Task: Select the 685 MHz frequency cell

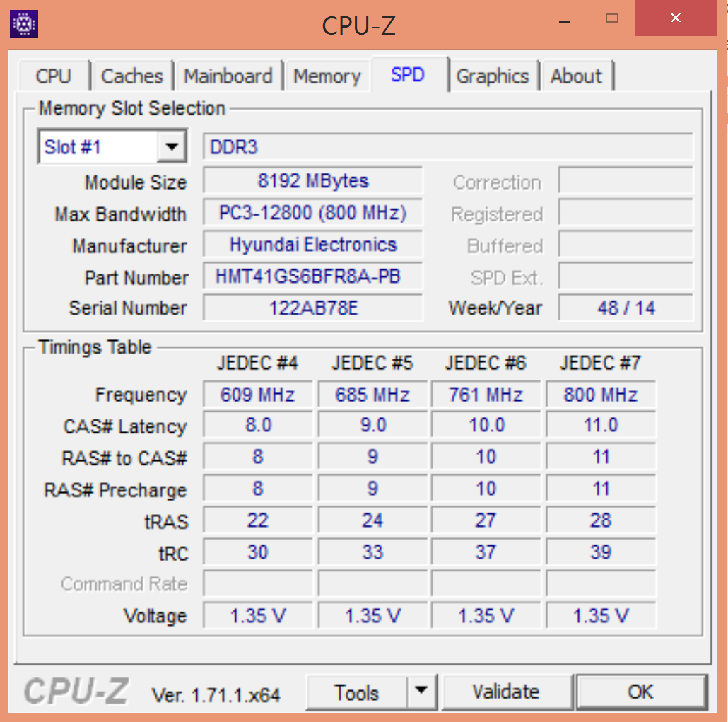Action: point(372,395)
